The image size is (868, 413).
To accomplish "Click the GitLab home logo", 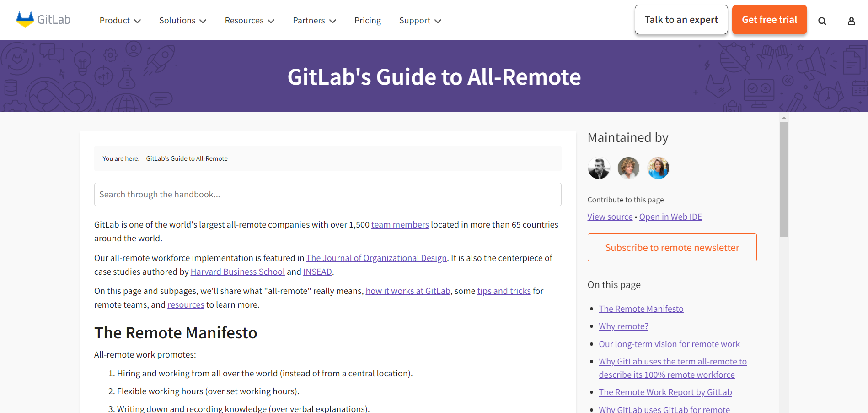I will point(43,19).
